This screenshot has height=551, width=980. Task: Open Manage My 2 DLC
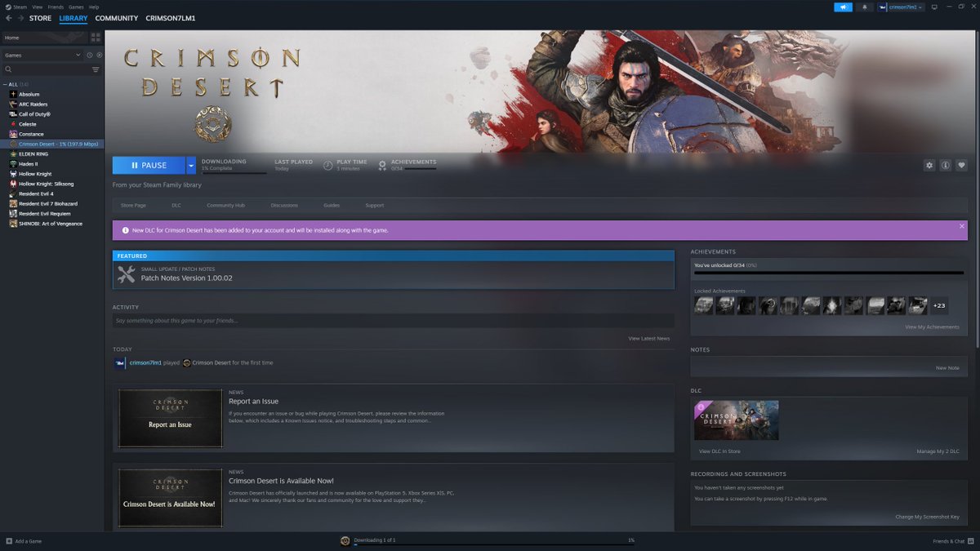pos(938,451)
